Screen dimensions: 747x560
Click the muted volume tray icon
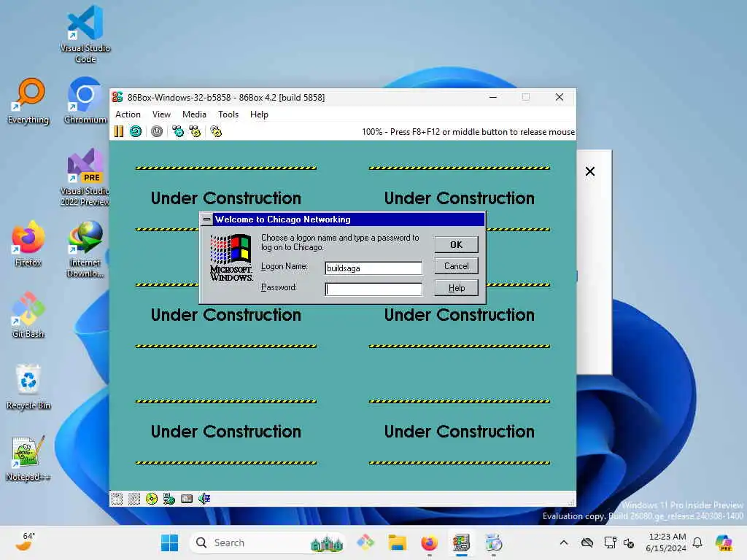pyautogui.click(x=629, y=542)
